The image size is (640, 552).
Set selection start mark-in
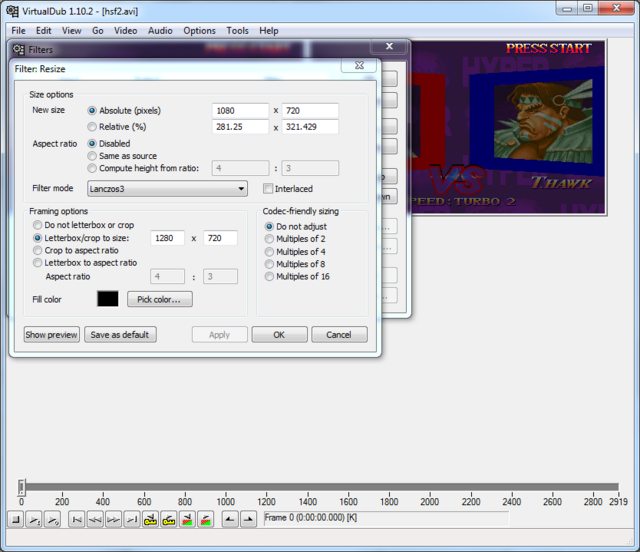point(230,519)
